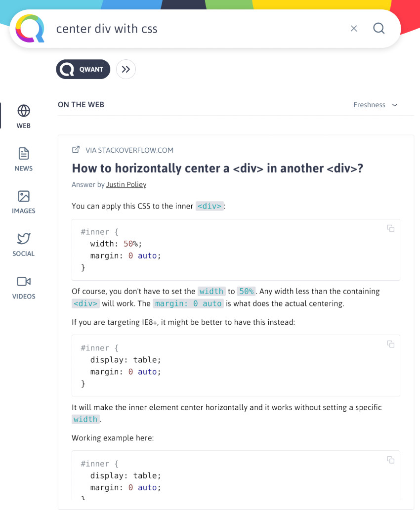Open the Freshness filter dropdown

click(x=375, y=105)
